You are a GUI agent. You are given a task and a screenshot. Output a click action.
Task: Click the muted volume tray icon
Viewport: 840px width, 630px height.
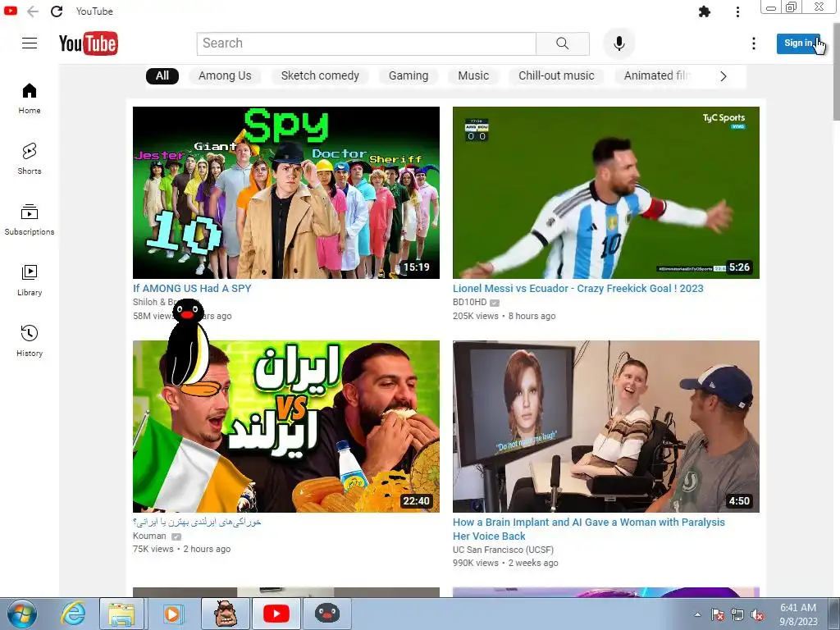coord(757,615)
